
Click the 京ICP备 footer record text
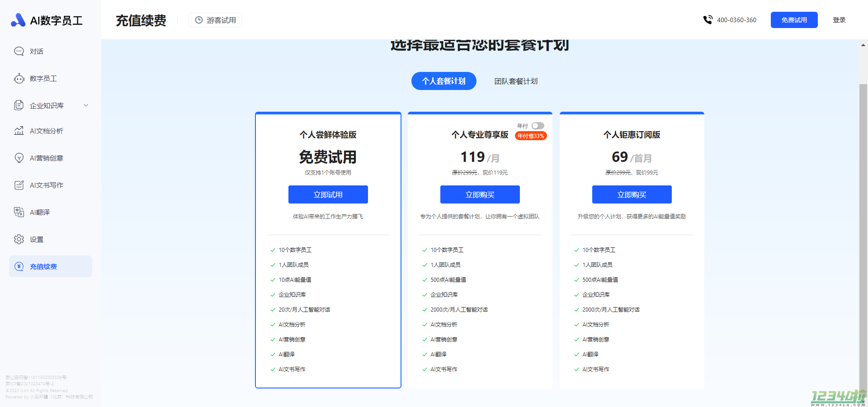pos(30,384)
